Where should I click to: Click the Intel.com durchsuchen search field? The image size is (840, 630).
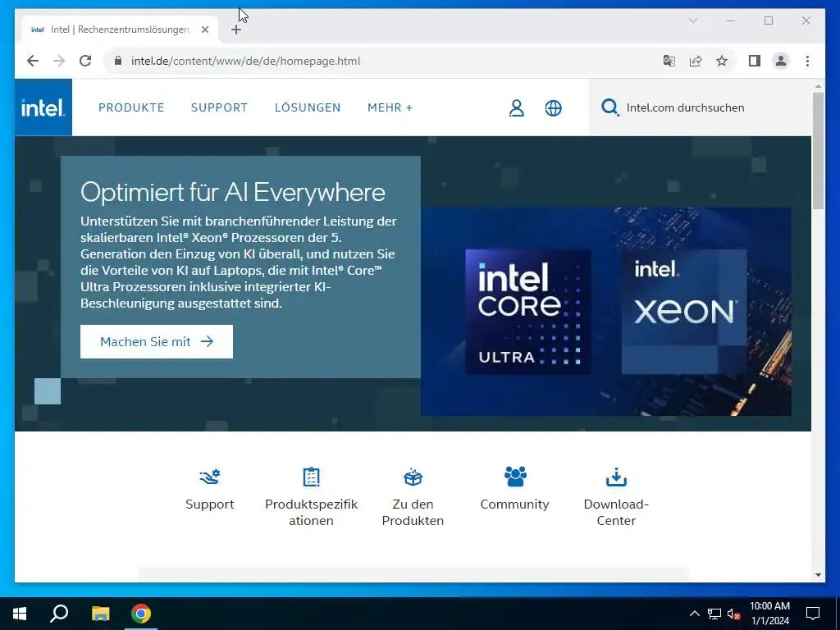700,107
